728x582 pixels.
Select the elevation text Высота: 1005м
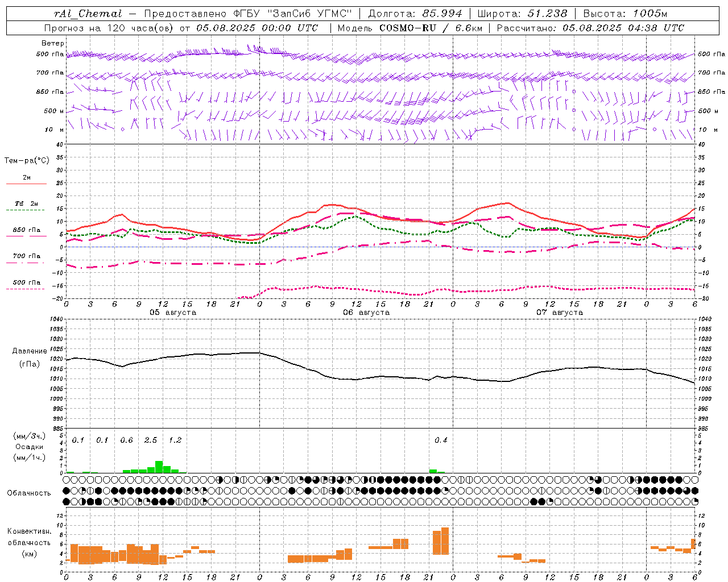pyautogui.click(x=625, y=14)
